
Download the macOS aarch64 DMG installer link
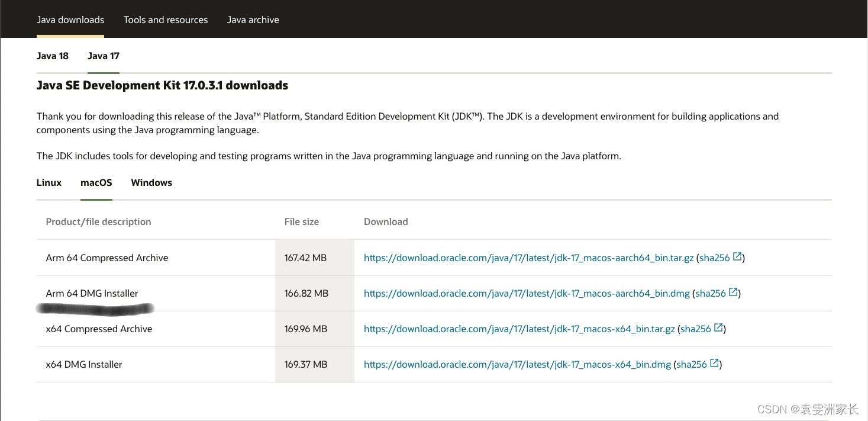click(x=527, y=293)
